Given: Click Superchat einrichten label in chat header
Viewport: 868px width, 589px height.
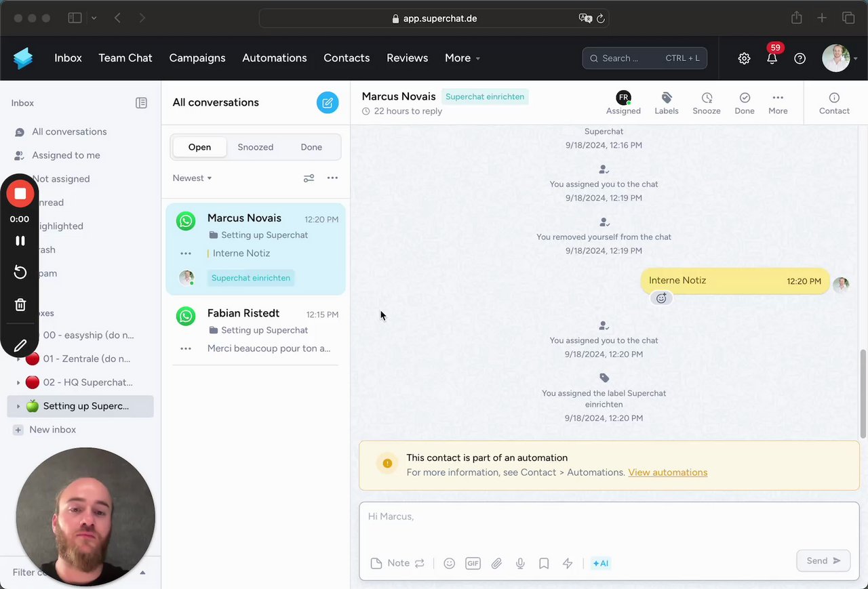Looking at the screenshot, I should [x=485, y=97].
